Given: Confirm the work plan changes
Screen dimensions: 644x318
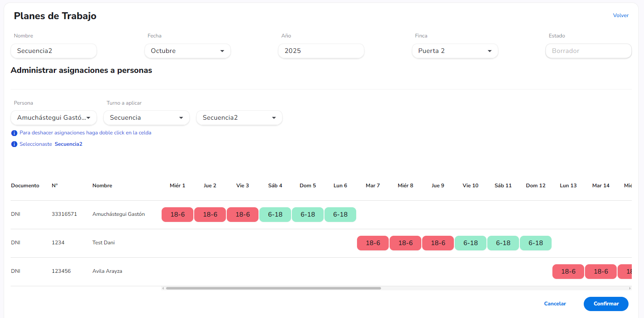Looking at the screenshot, I should 606,304.
